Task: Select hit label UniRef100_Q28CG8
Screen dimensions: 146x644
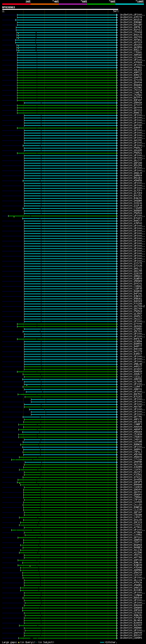Action: [x=131, y=273]
